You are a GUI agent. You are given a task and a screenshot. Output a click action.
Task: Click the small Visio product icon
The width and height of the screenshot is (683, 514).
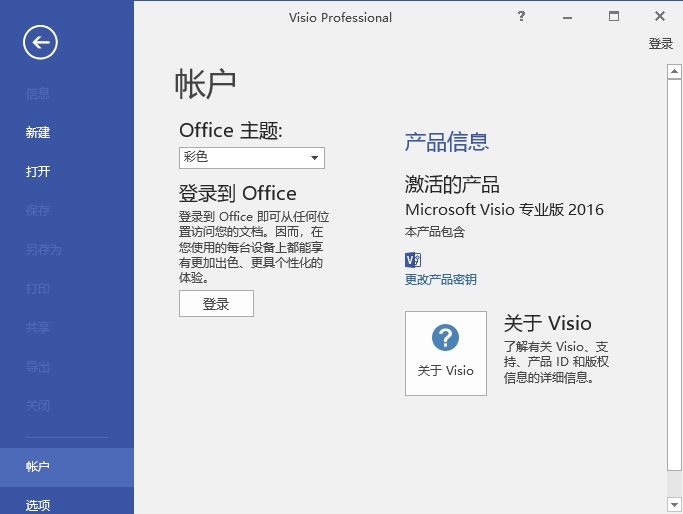(413, 260)
